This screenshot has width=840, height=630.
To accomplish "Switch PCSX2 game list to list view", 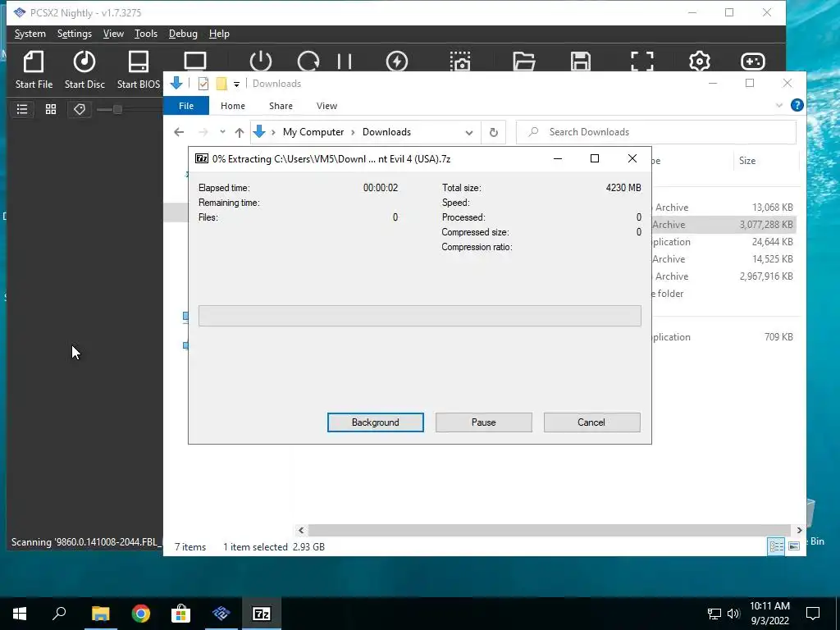I will (x=22, y=109).
